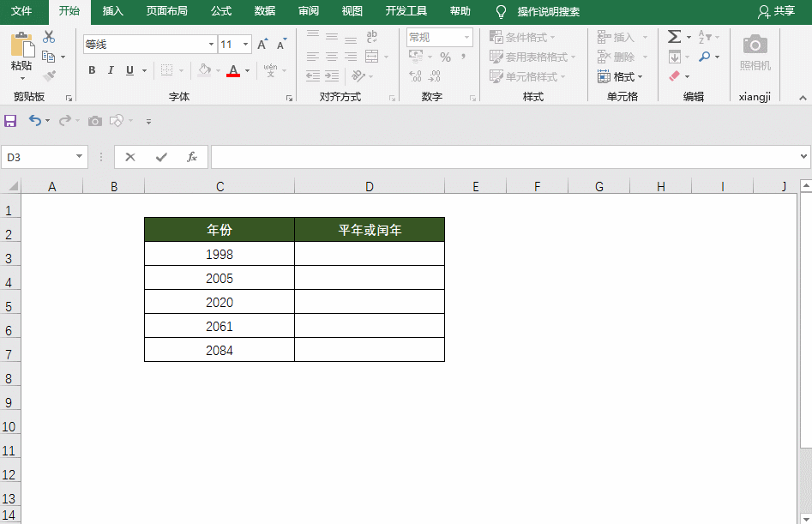
Task: Open the font color dropdown arrow
Action: click(x=248, y=71)
